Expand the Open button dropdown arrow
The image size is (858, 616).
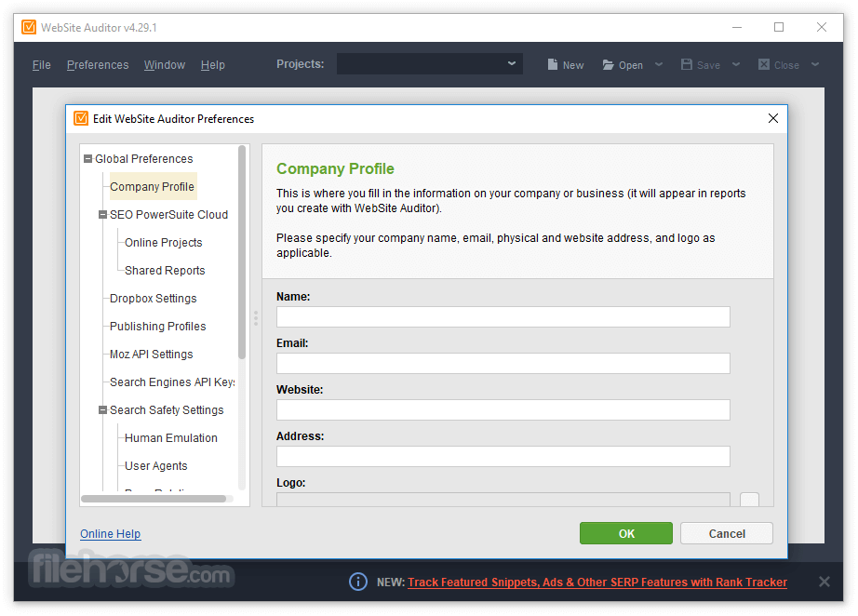pos(659,64)
